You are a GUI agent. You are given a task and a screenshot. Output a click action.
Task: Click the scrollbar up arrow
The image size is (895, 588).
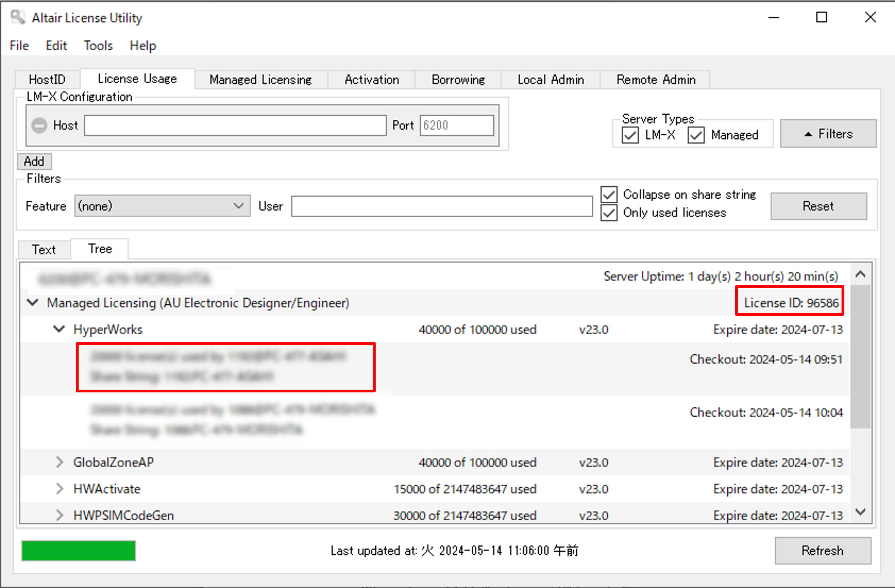pyautogui.click(x=860, y=275)
